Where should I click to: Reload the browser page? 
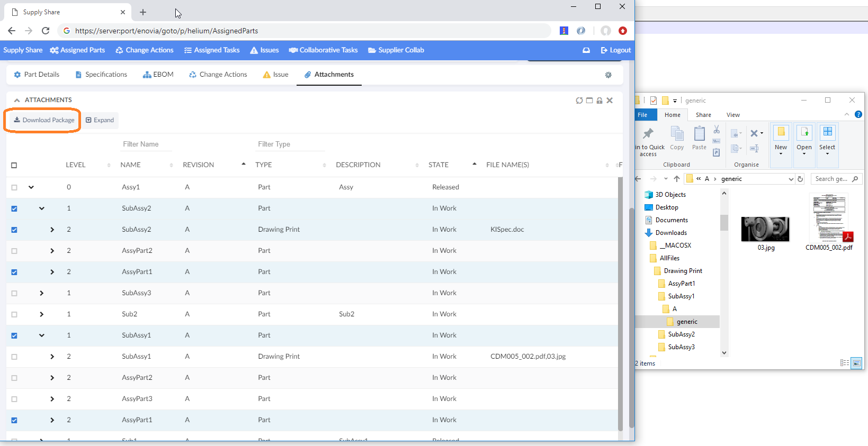[46, 31]
